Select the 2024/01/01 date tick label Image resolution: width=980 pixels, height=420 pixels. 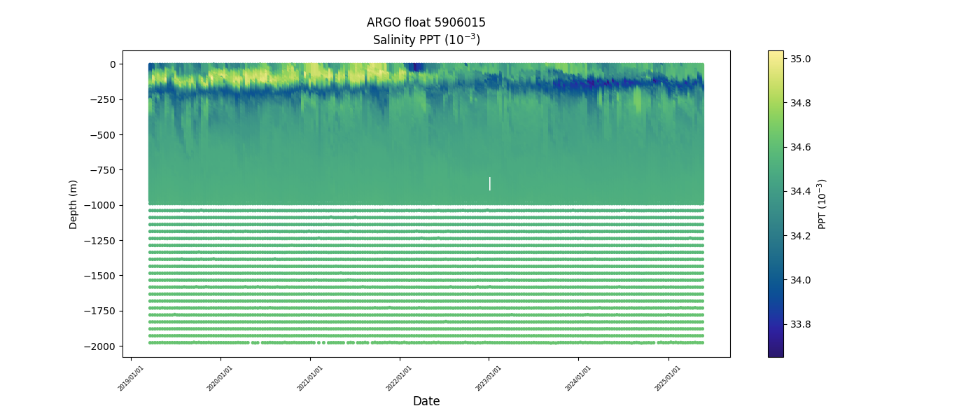click(578, 377)
